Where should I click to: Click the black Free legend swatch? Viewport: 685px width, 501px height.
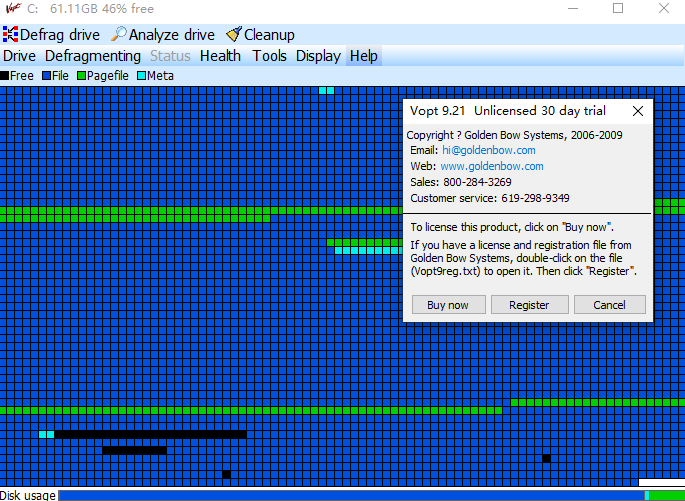point(5,75)
